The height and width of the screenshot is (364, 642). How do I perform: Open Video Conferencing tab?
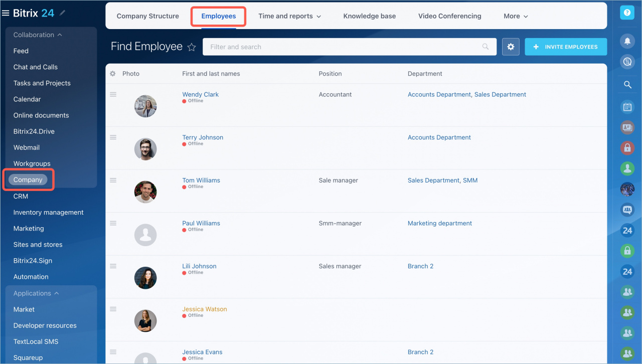click(x=450, y=16)
